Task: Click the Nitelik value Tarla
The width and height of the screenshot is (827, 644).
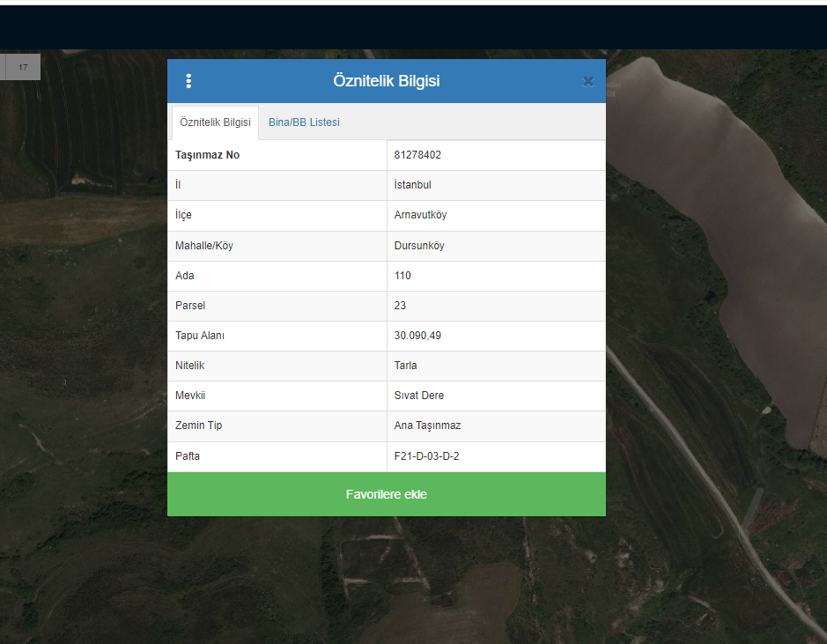Action: (405, 366)
